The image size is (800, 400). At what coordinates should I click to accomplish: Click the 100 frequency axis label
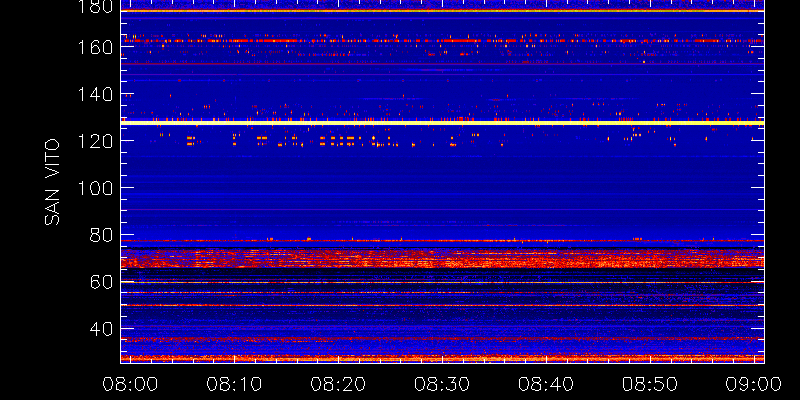(x=96, y=188)
